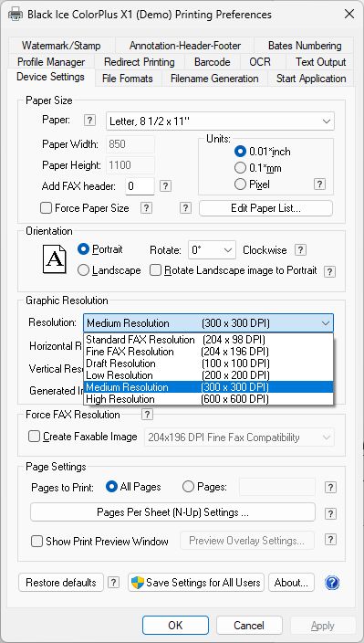Choose Fine FAX Resolution 204 x 196 DPI
Screen dimensions: 364x643
tap(208, 352)
